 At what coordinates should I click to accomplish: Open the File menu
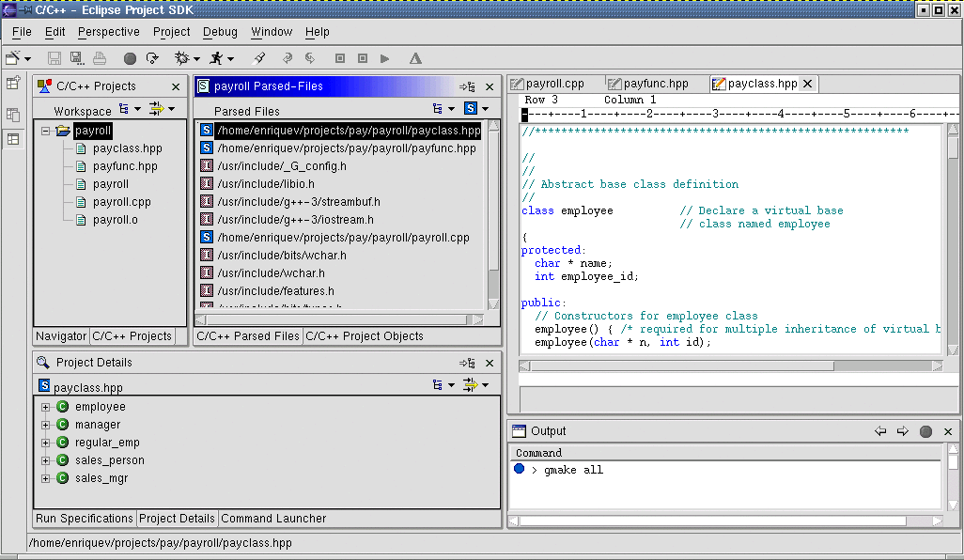coord(22,32)
